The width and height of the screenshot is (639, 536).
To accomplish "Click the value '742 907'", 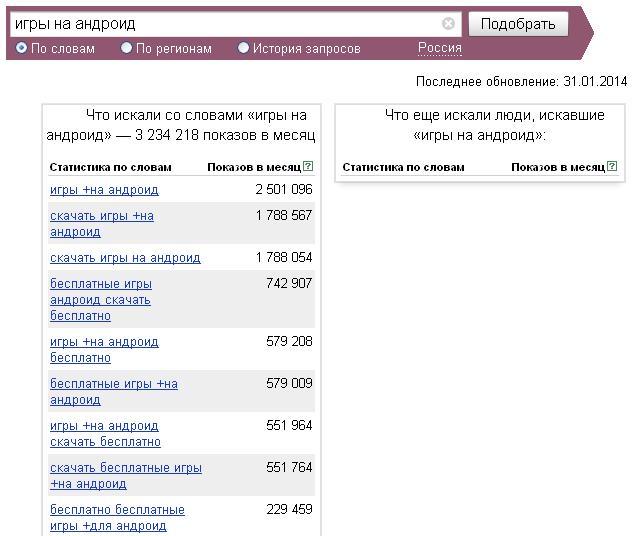I will tap(289, 283).
